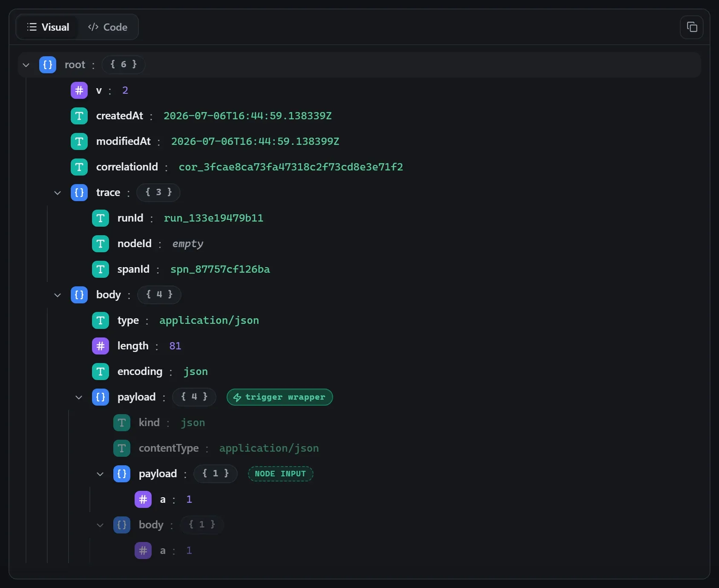The height and width of the screenshot is (588, 719).
Task: Click the object icon beside payload { 4 }
Action: pos(101,397)
